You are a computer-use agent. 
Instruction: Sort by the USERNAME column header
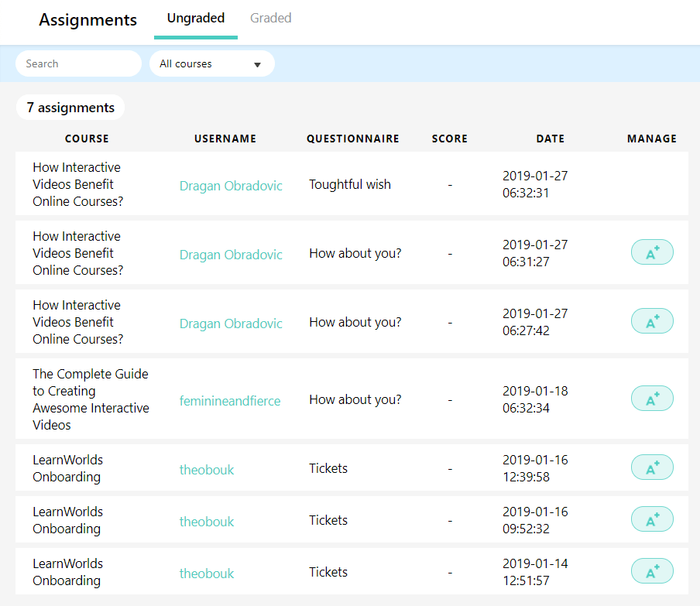click(x=225, y=139)
